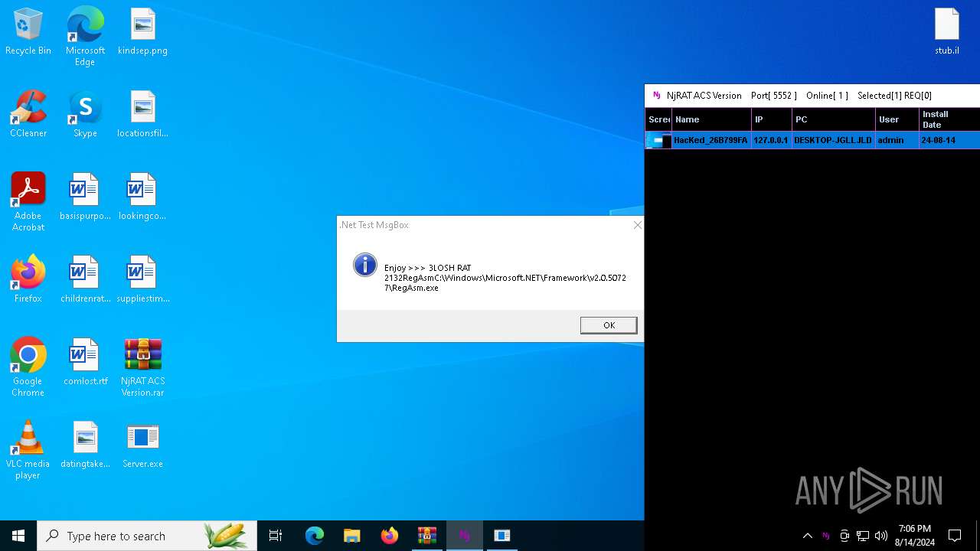The height and width of the screenshot is (551, 980).
Task: Click the 127.0.0.1 IP cell
Action: [770, 140]
